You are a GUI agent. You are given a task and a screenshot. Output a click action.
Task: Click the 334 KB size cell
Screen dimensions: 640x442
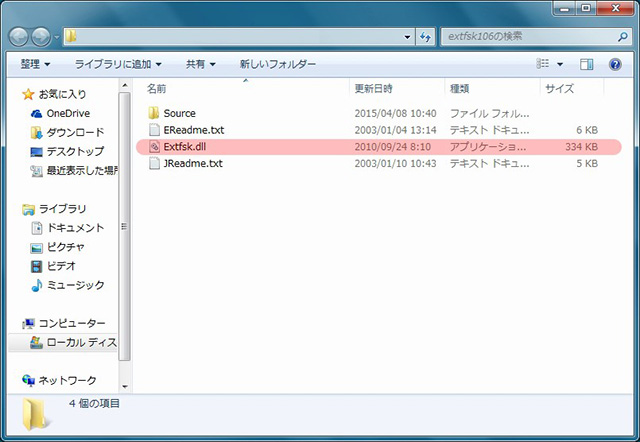pyautogui.click(x=581, y=147)
